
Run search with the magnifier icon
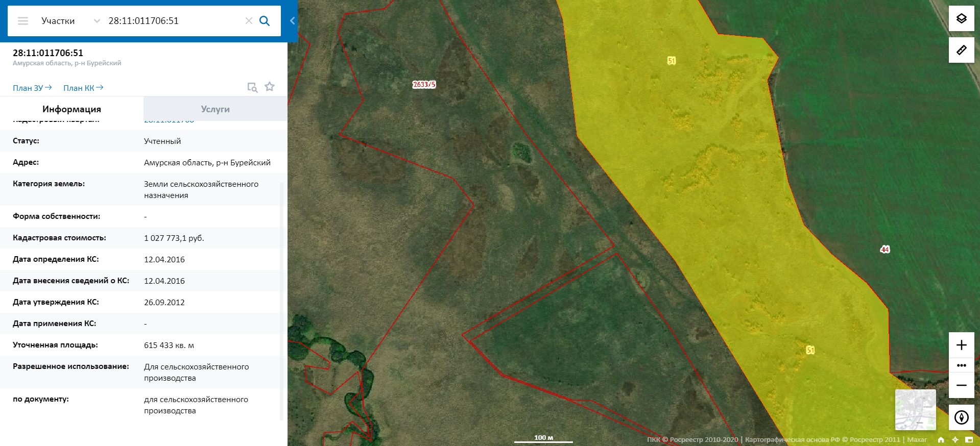click(x=265, y=21)
